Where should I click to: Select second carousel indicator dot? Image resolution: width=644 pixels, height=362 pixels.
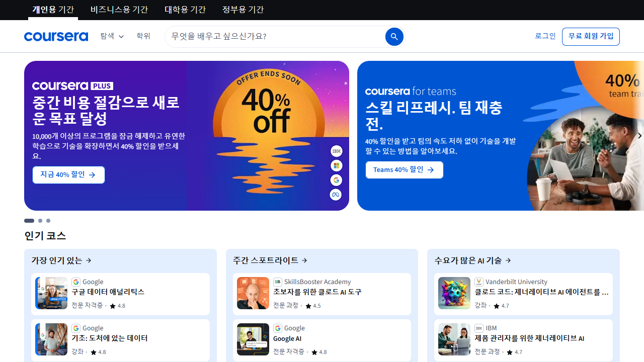tap(40, 221)
